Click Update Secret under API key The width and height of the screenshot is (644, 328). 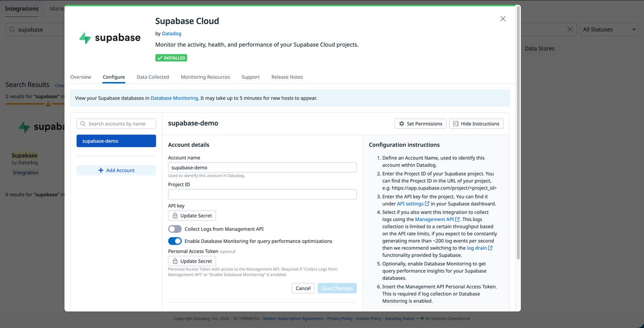(192, 216)
